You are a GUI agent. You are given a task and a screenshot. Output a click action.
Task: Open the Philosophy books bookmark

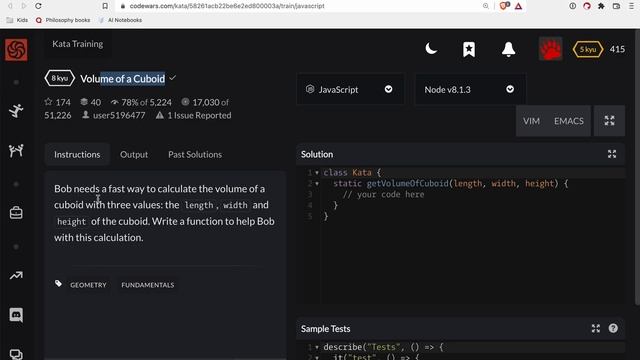tap(63, 20)
